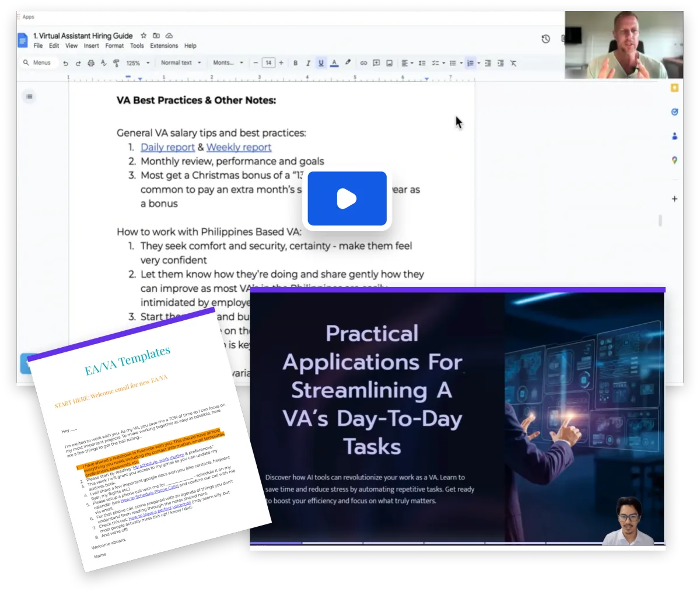Check the cloud save status icon
The width and height of the screenshot is (700, 595).
[169, 36]
